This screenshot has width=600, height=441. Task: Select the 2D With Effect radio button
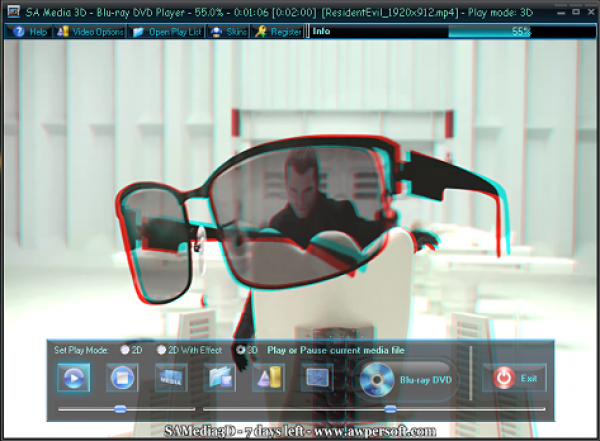click(161, 350)
